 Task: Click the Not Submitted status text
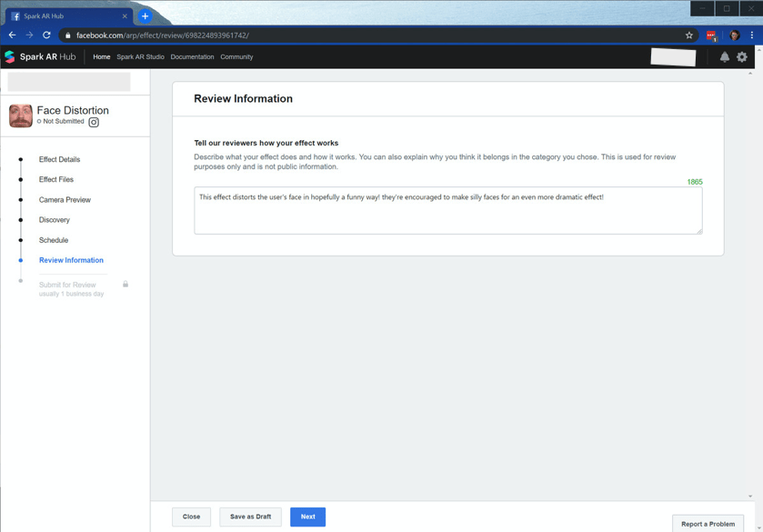tap(64, 121)
